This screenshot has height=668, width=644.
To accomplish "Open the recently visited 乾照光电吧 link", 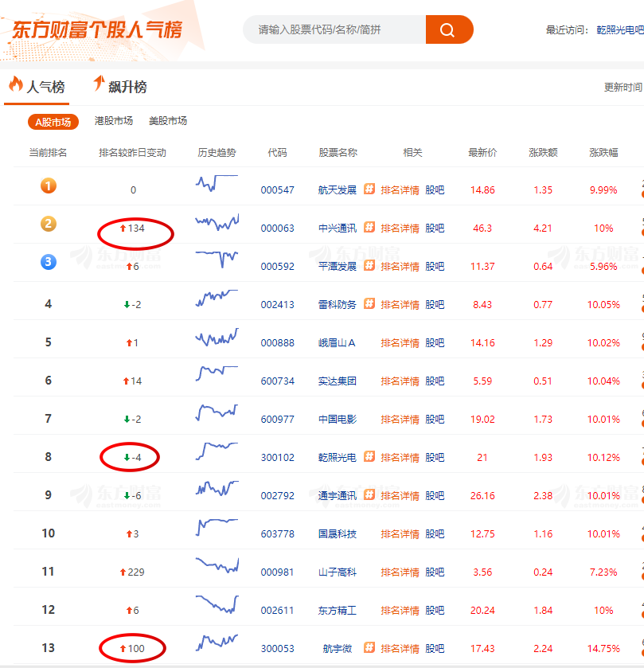I will point(620,29).
